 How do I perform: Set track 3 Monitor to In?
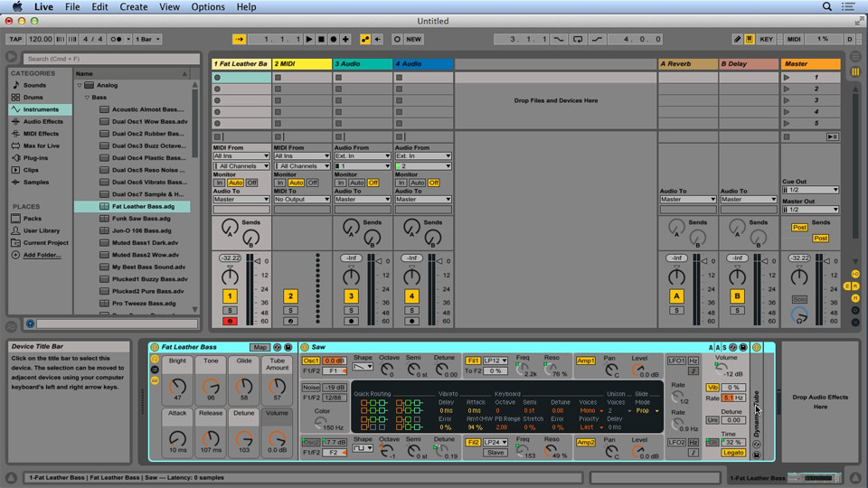tap(341, 183)
